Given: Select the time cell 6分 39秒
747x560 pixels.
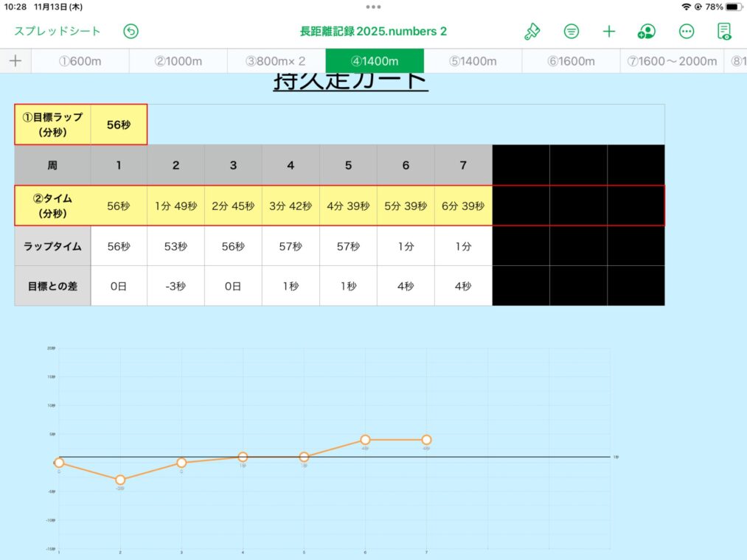Looking at the screenshot, I should 463,206.
